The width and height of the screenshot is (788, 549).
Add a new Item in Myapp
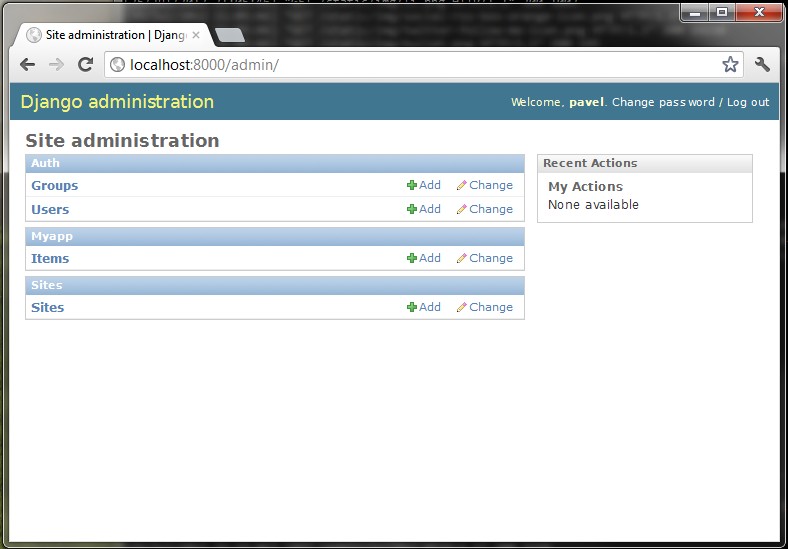pos(424,258)
